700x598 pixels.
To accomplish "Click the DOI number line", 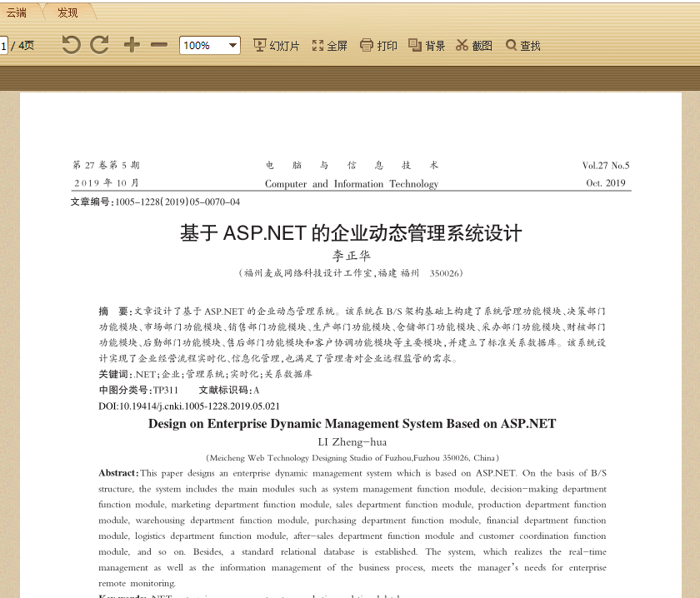I will [x=189, y=406].
